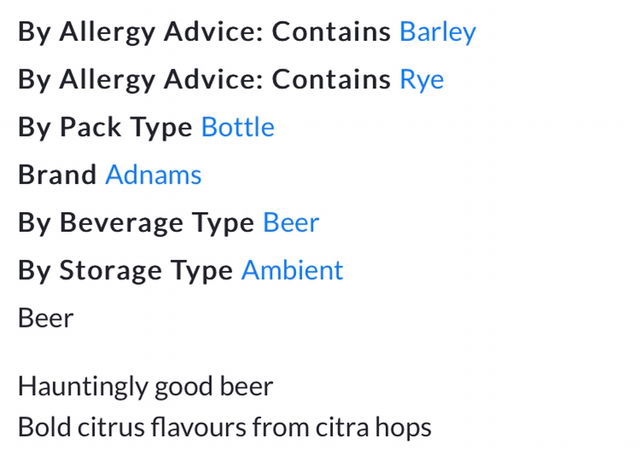Click the allergy advice label beside Rye

pyautogui.click(x=204, y=79)
